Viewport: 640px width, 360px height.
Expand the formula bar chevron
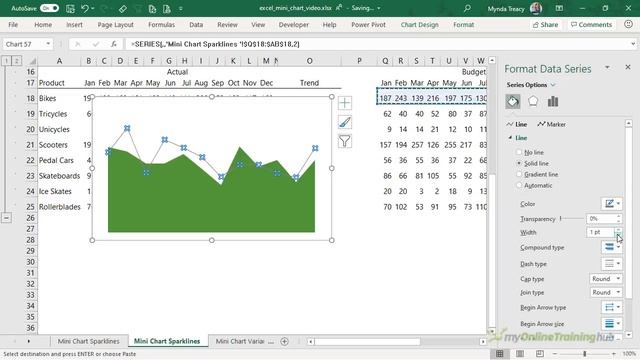click(633, 44)
